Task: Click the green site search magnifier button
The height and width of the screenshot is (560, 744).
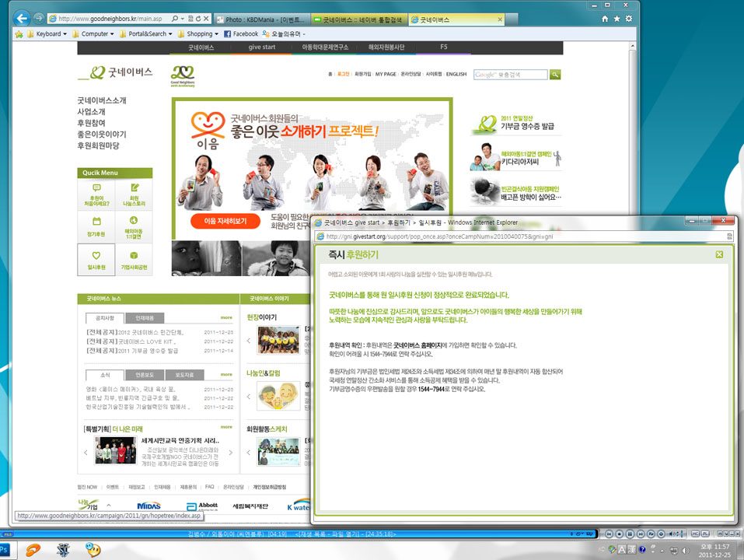Action: pos(554,75)
